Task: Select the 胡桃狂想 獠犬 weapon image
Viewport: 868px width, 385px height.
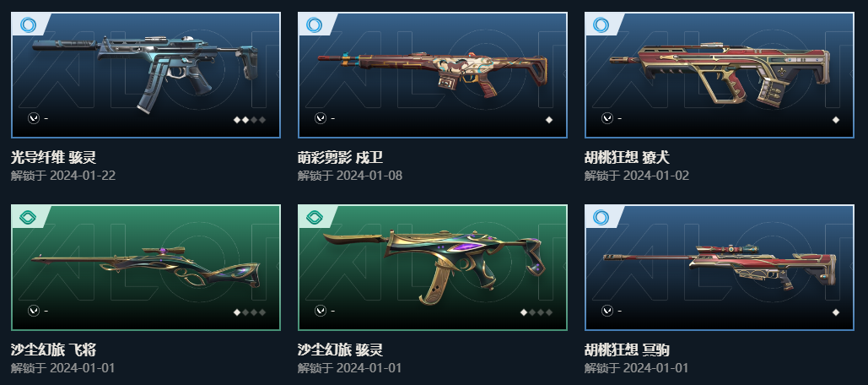Action: click(x=719, y=75)
